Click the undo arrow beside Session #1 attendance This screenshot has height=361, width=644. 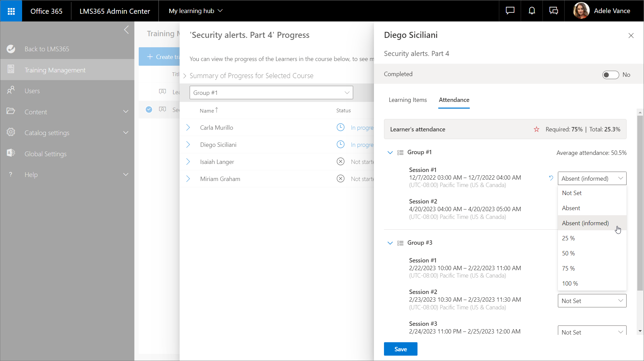pyautogui.click(x=551, y=178)
